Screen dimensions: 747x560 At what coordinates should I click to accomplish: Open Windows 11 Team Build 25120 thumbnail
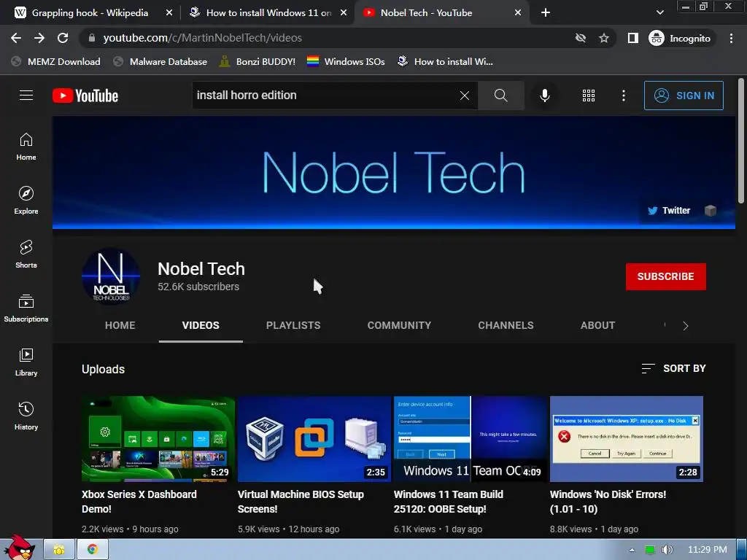[x=471, y=438]
